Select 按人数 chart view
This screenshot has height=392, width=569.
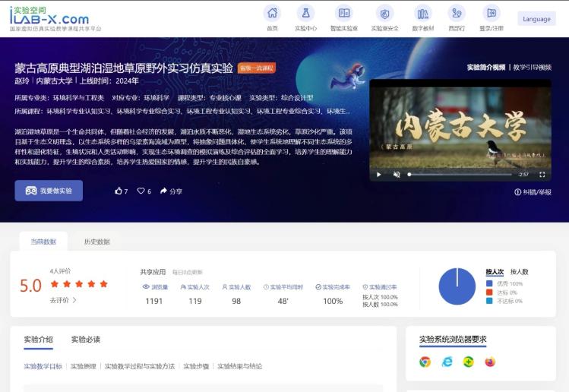[x=520, y=271]
